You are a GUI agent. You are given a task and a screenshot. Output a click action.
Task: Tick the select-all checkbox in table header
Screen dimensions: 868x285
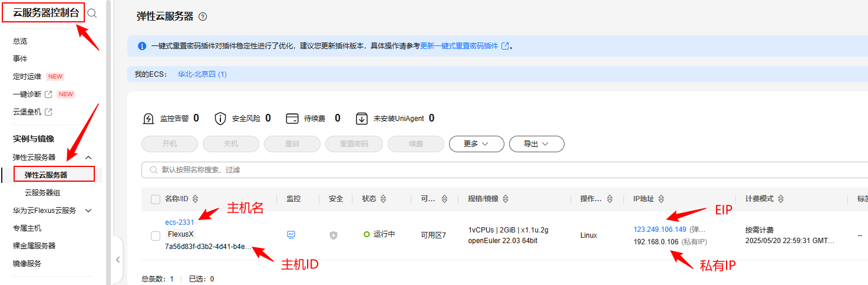(156, 199)
